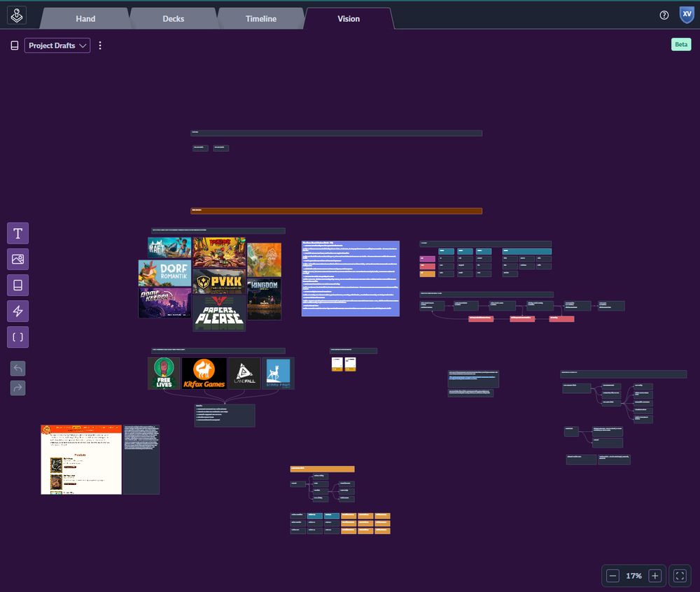Select the Vision tab

(x=349, y=19)
